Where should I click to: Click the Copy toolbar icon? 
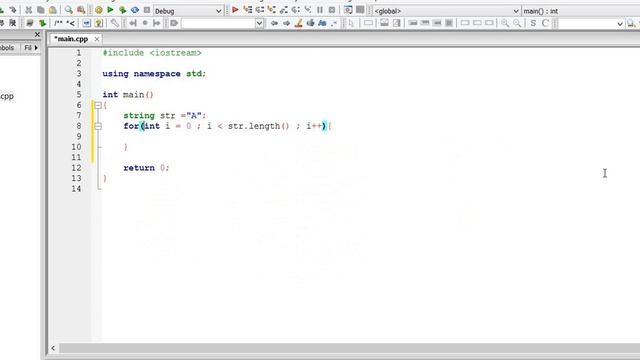click(40, 10)
